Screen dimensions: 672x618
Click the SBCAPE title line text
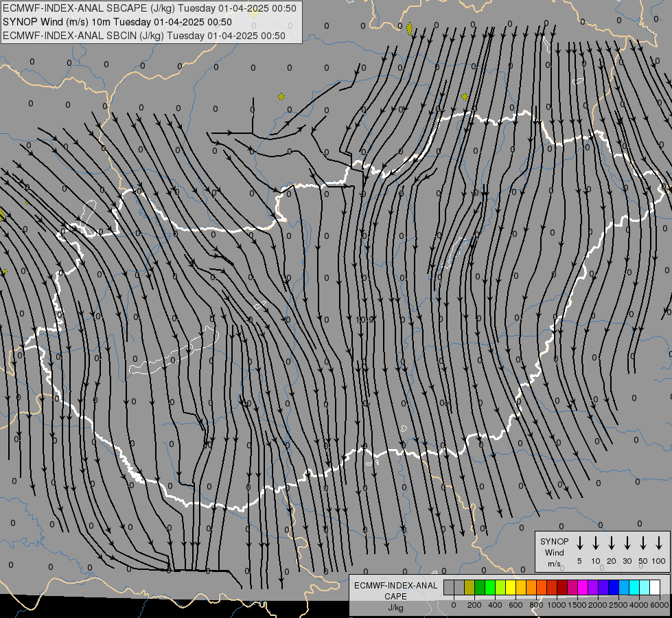(x=149, y=8)
